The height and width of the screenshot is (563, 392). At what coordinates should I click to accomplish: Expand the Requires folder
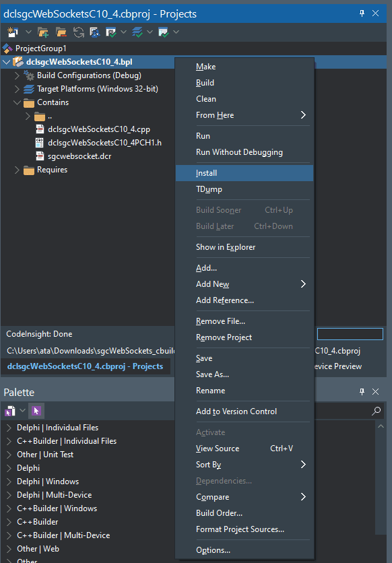click(17, 170)
